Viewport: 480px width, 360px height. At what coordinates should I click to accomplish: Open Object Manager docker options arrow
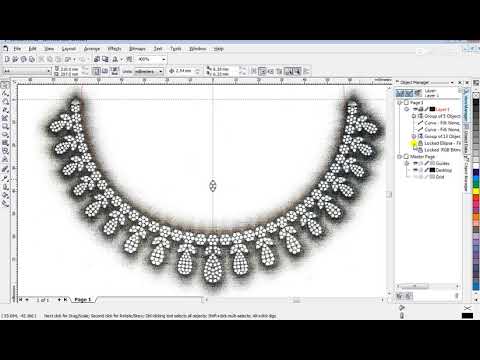click(x=452, y=82)
